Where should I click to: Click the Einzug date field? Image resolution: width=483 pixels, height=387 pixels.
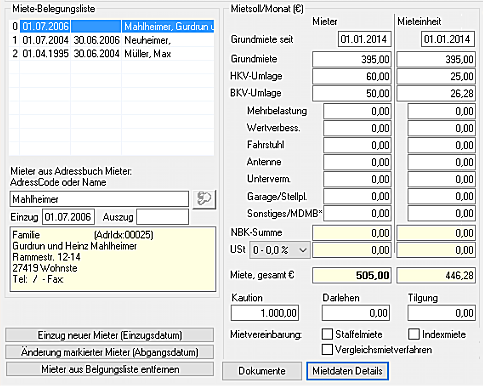(x=68, y=217)
